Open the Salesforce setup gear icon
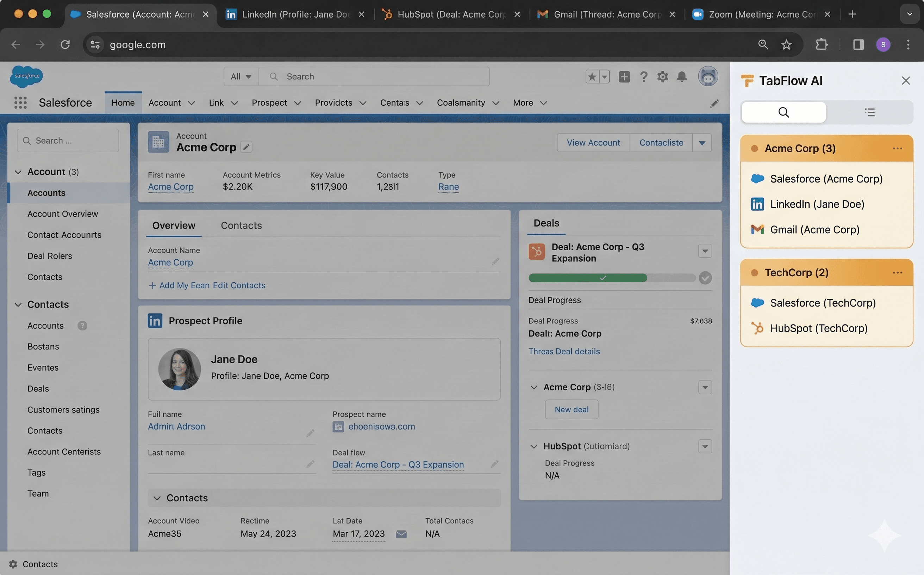The height and width of the screenshot is (575, 924). click(x=662, y=76)
